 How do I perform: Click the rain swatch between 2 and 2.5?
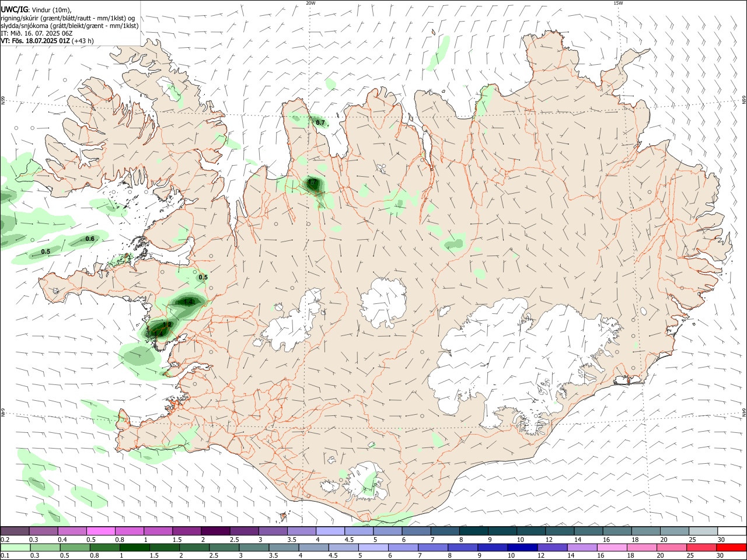pos(196,548)
